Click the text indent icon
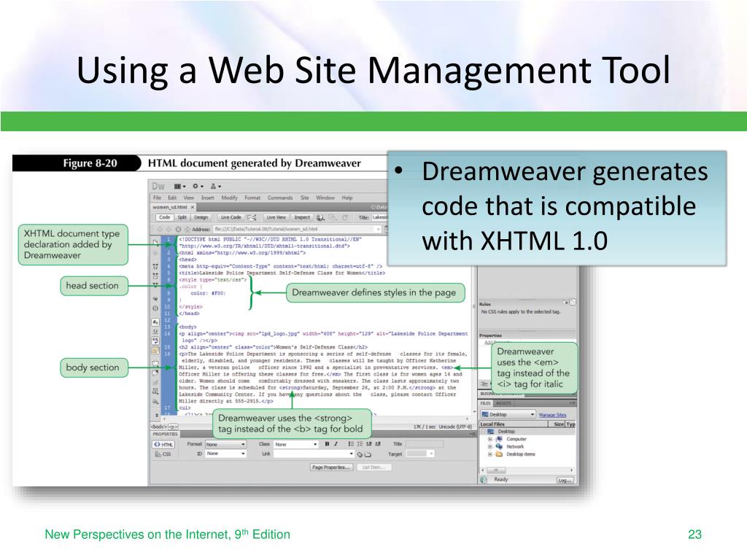 click(378, 444)
